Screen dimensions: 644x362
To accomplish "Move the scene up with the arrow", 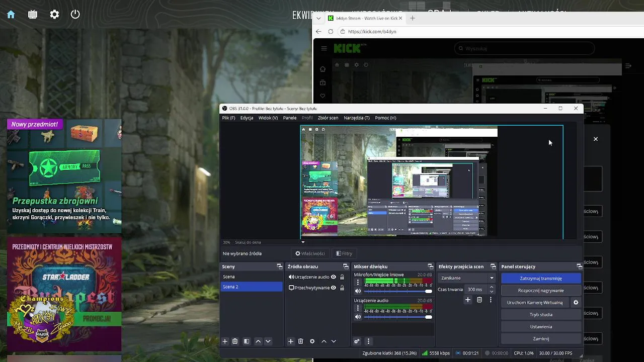I will (x=258, y=341).
